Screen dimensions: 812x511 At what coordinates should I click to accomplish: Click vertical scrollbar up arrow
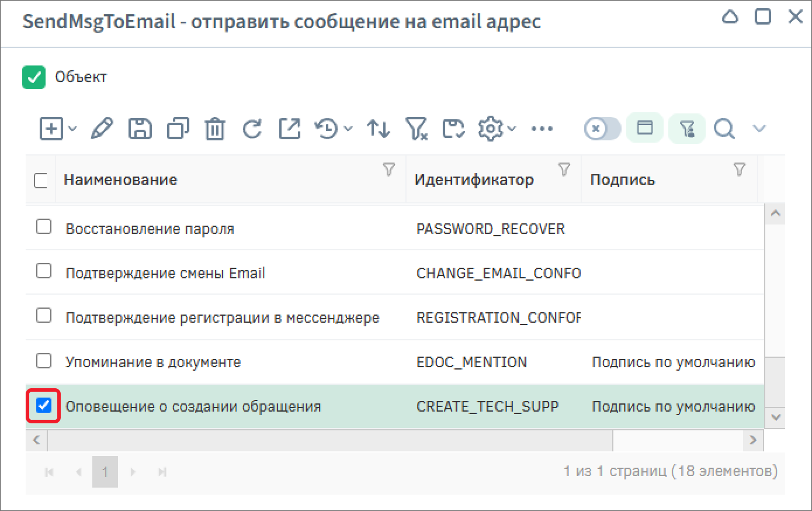click(775, 213)
